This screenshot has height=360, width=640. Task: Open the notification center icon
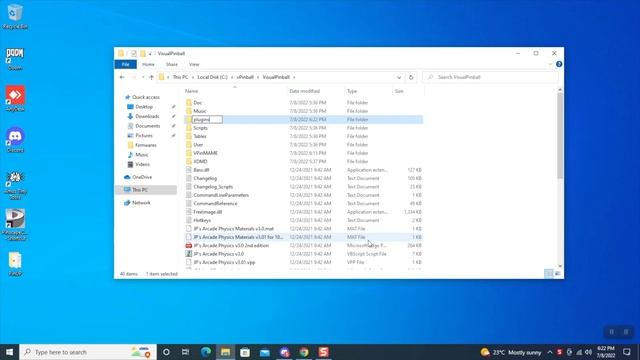point(627,352)
